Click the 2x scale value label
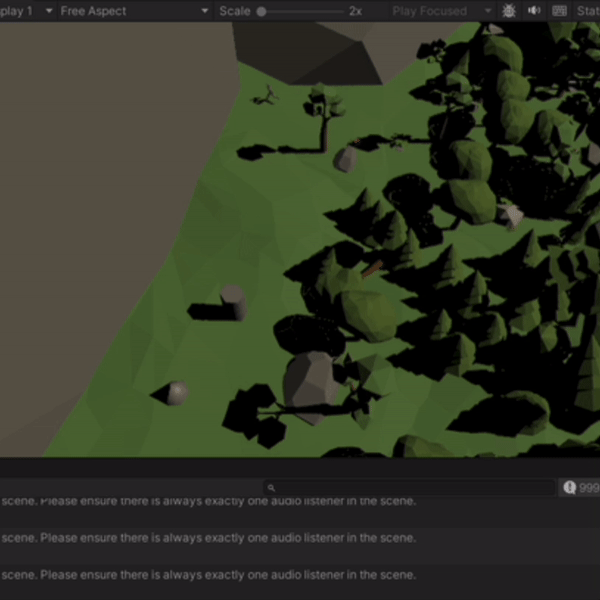600x600 pixels. [x=355, y=11]
